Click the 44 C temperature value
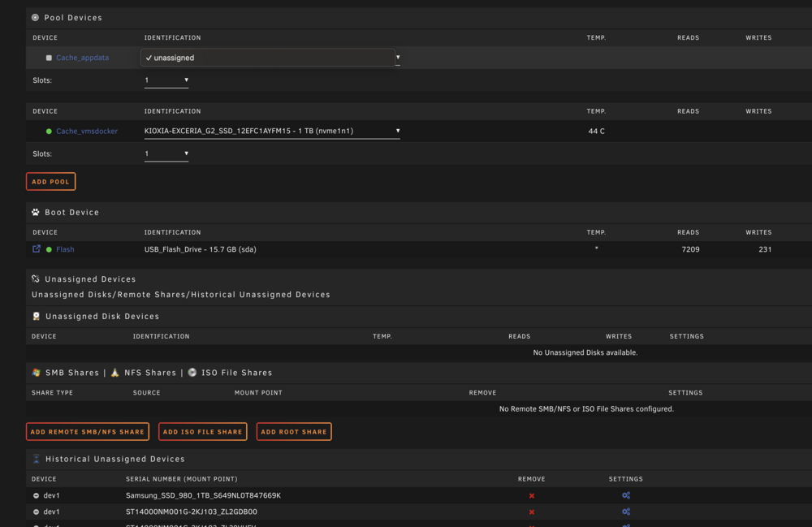This screenshot has width=812, height=527. (x=596, y=132)
